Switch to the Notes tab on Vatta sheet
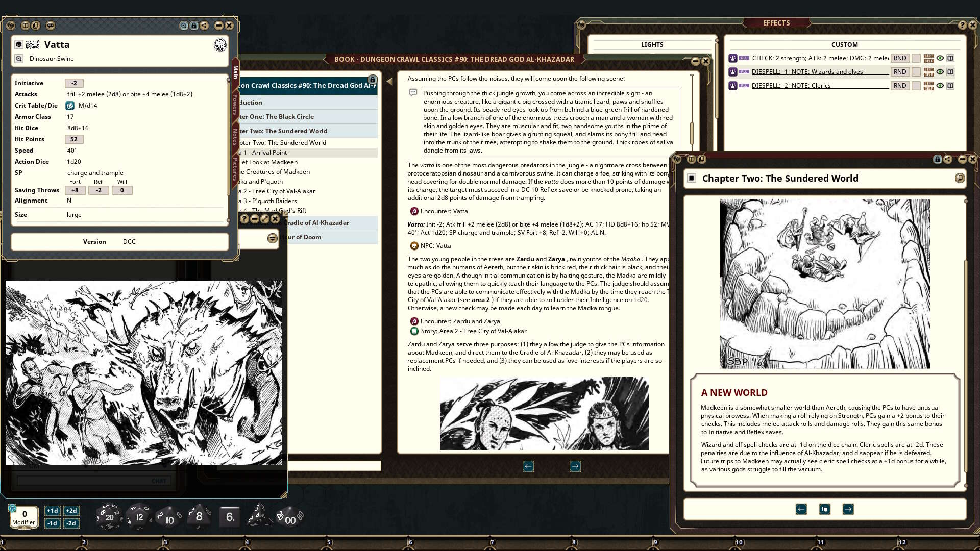This screenshot has width=980, height=551. 235,137
